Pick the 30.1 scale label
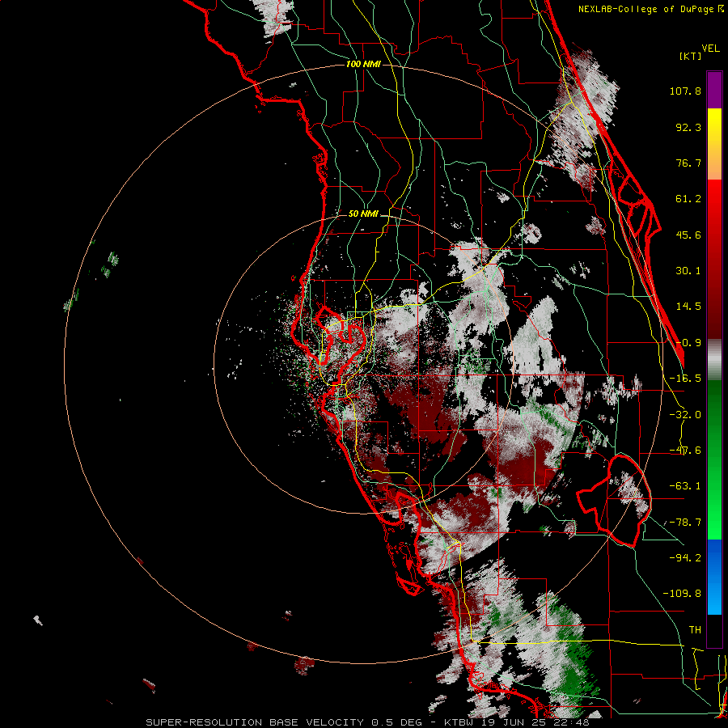728x728 pixels. [x=688, y=271]
